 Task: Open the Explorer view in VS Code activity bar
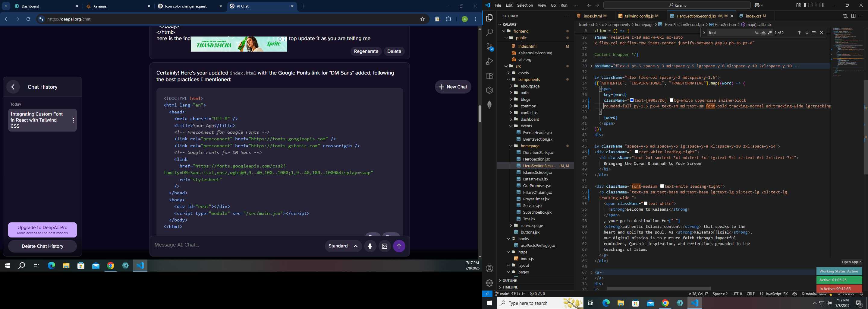(x=489, y=18)
